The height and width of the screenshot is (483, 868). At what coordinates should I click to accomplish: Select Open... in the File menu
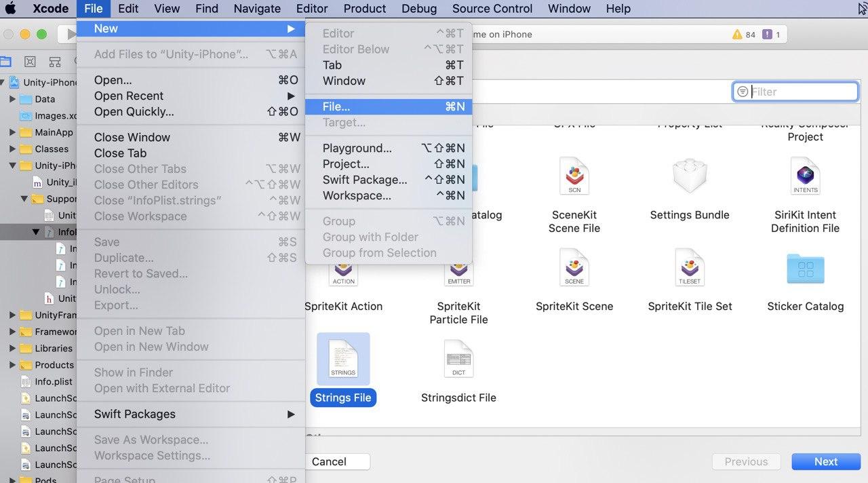(x=191, y=80)
